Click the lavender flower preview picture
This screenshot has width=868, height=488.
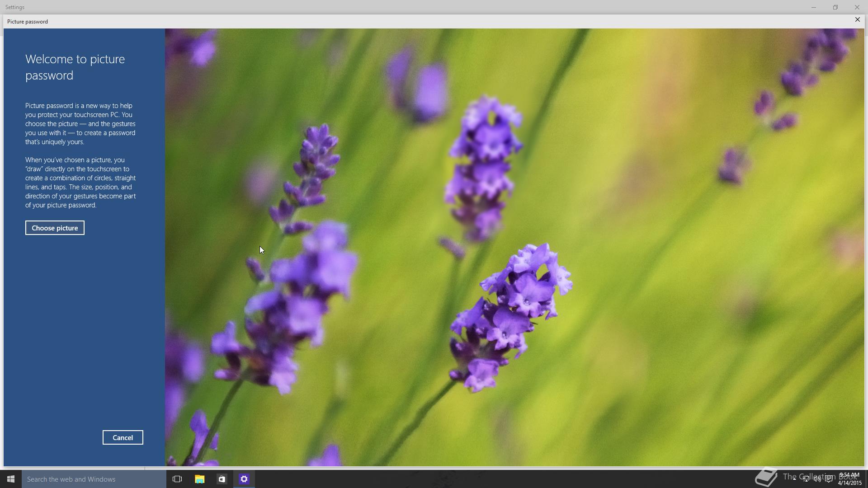[x=514, y=247]
